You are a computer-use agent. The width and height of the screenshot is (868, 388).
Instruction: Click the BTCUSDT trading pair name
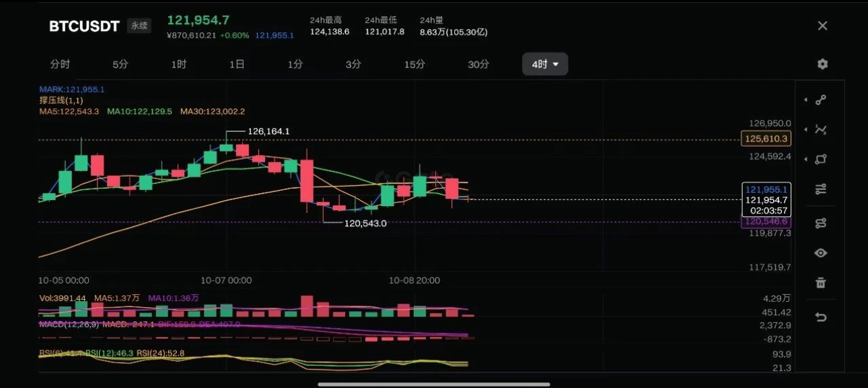point(84,26)
